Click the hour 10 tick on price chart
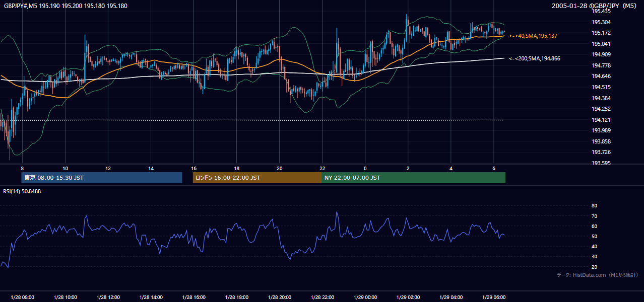The width and height of the screenshot is (644, 302). [x=65, y=168]
